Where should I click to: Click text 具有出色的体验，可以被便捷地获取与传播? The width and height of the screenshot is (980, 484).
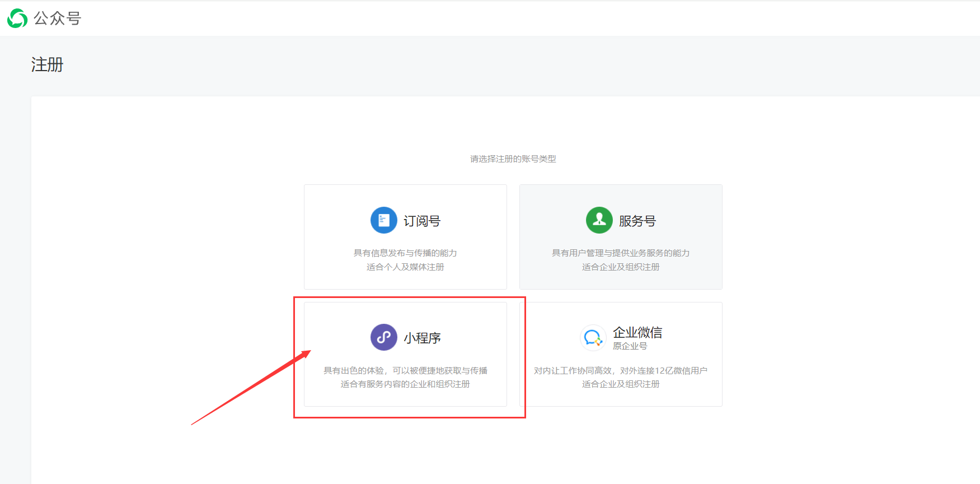pyautogui.click(x=405, y=371)
